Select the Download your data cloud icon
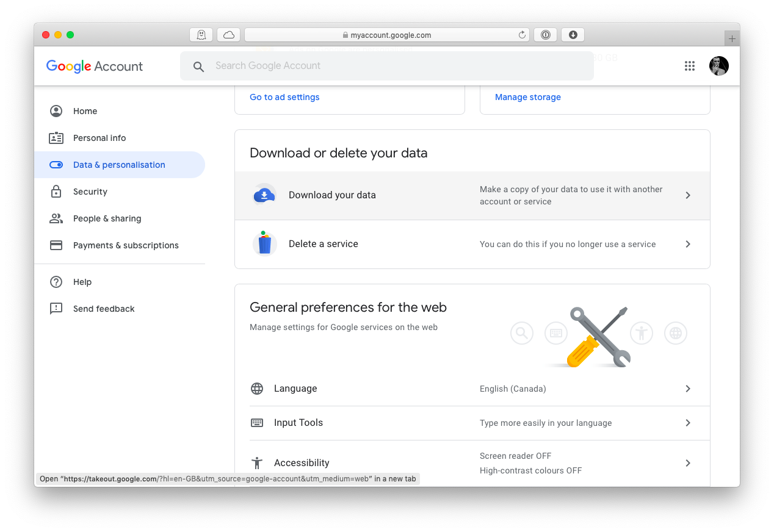The height and width of the screenshot is (532, 774). (x=264, y=195)
